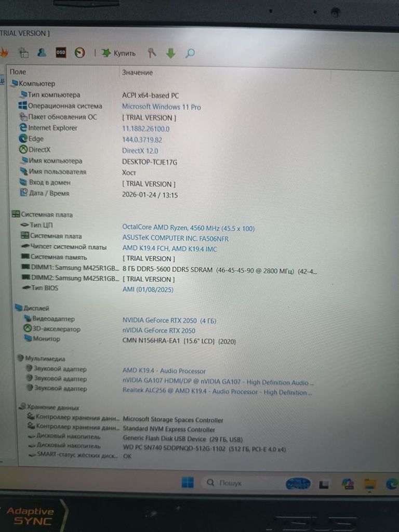Viewport: 399px width, 532px height.
Task: Select the Edge row in Компьютер section
Action: pyautogui.click(x=36, y=139)
